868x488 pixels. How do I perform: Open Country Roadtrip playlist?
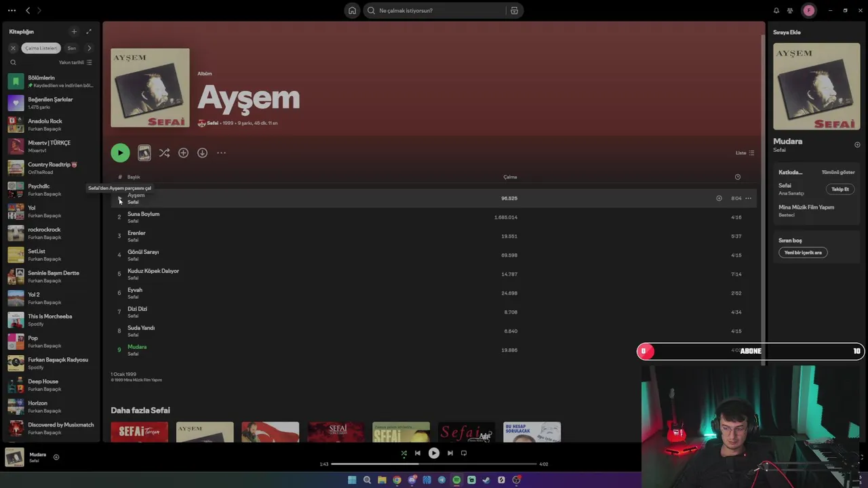coord(50,168)
